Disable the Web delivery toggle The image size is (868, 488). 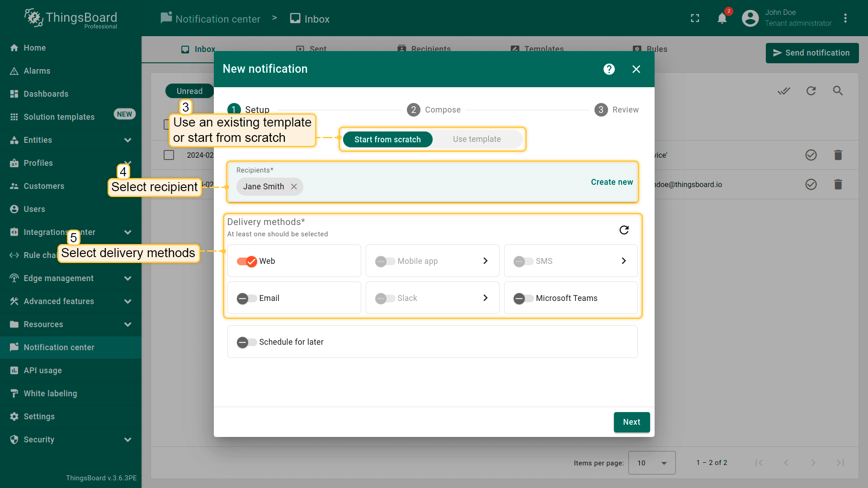(247, 261)
